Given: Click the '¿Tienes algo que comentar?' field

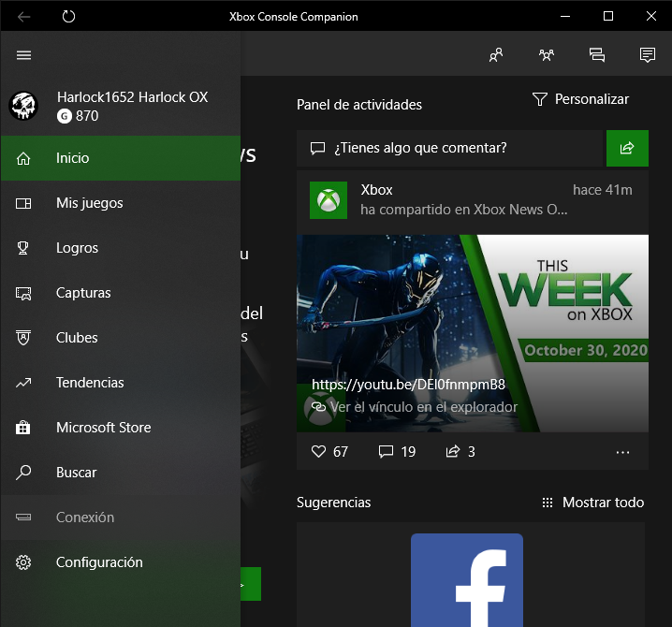Looking at the screenshot, I should click(449, 148).
